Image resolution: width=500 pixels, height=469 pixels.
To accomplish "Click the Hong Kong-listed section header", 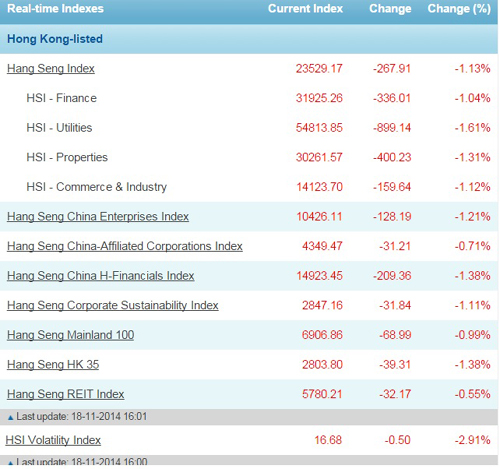I will click(55, 39).
